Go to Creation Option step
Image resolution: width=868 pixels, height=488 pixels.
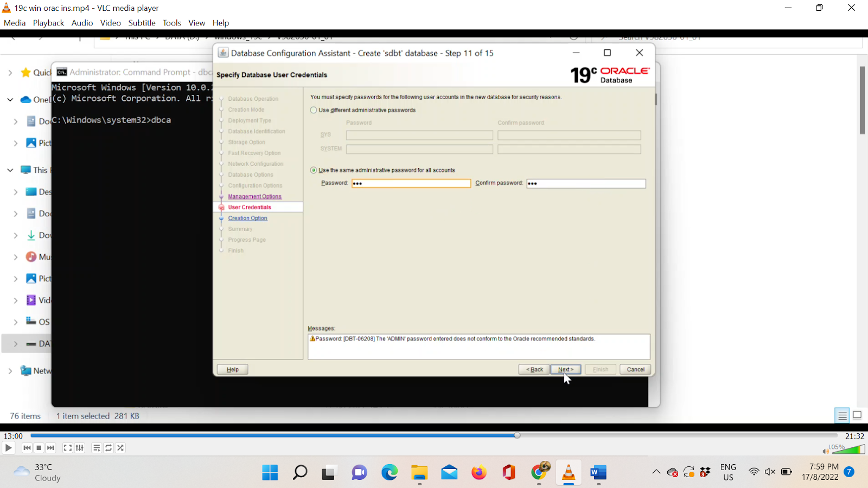pyautogui.click(x=248, y=218)
